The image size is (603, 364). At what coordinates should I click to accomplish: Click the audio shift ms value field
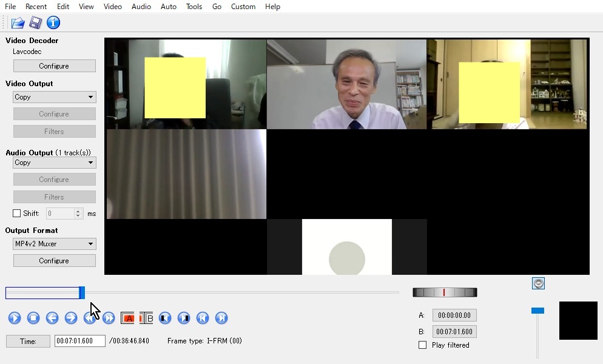61,213
